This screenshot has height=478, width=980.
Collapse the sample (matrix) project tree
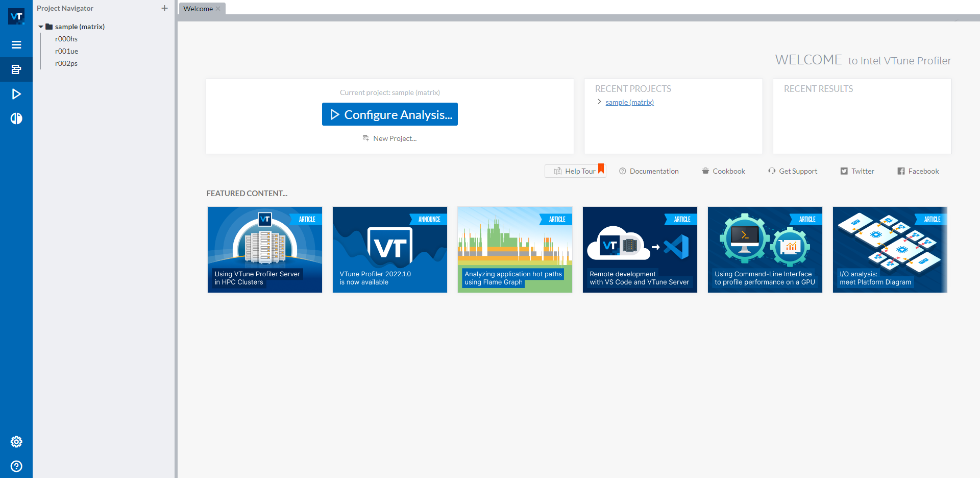41,27
